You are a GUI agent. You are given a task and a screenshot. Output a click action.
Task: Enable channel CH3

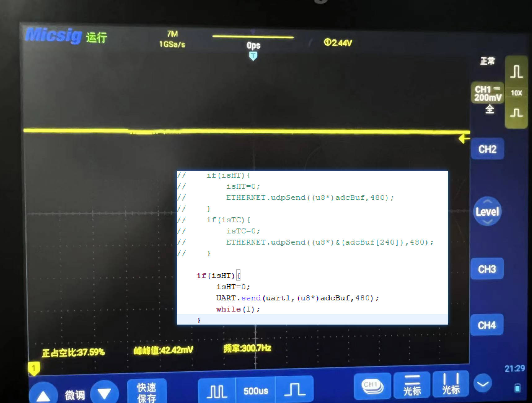[x=487, y=269]
